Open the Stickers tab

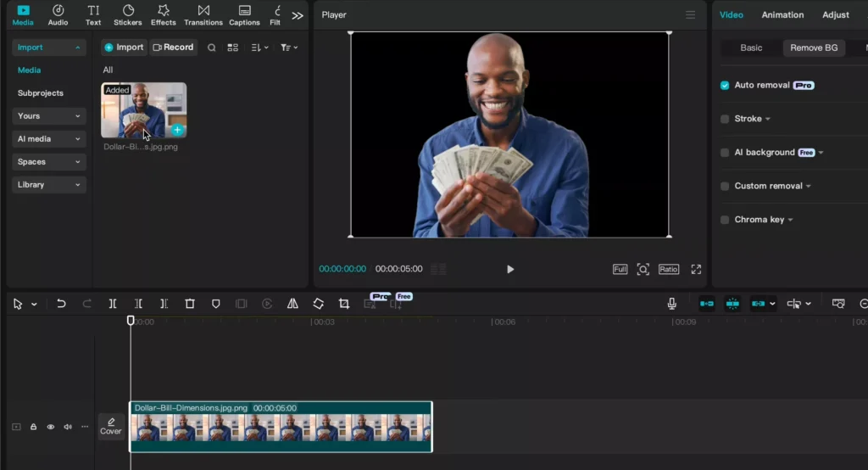point(128,15)
